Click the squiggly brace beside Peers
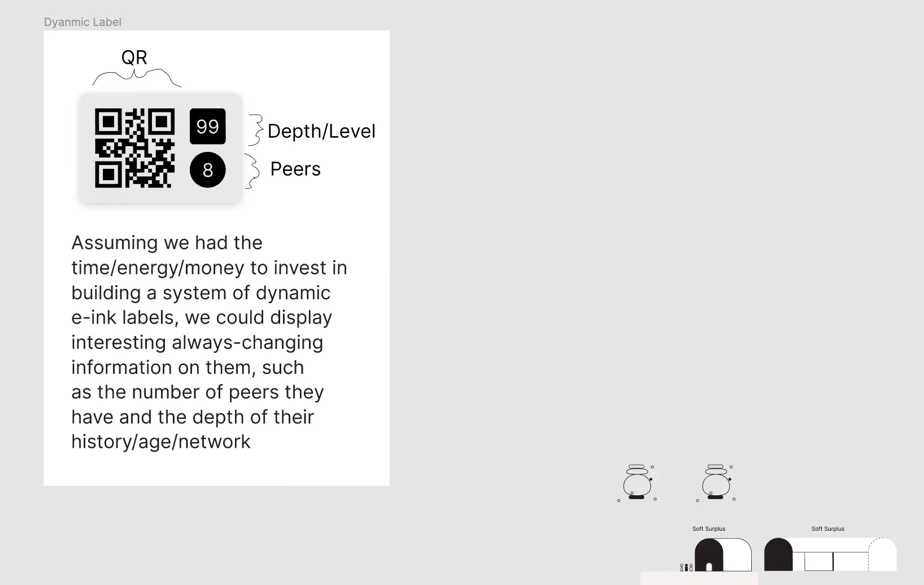 (252, 171)
